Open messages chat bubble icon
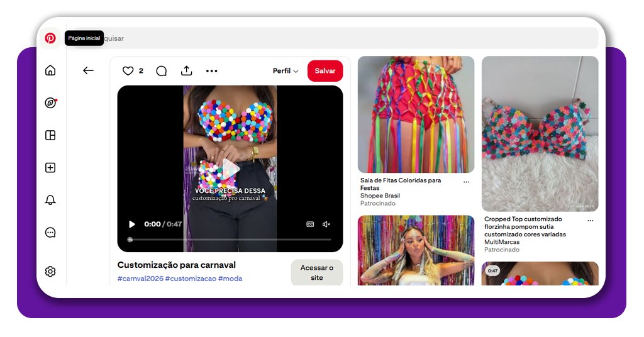 coord(50,233)
